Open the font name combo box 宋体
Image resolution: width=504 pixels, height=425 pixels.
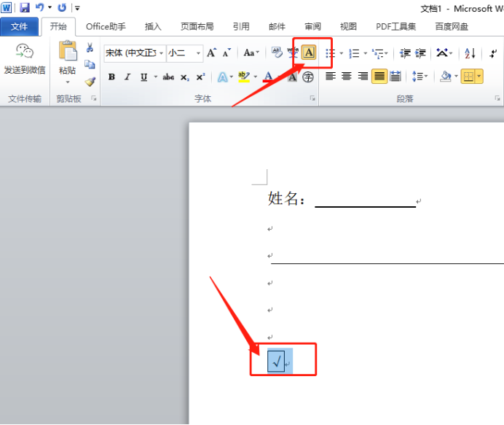point(134,52)
